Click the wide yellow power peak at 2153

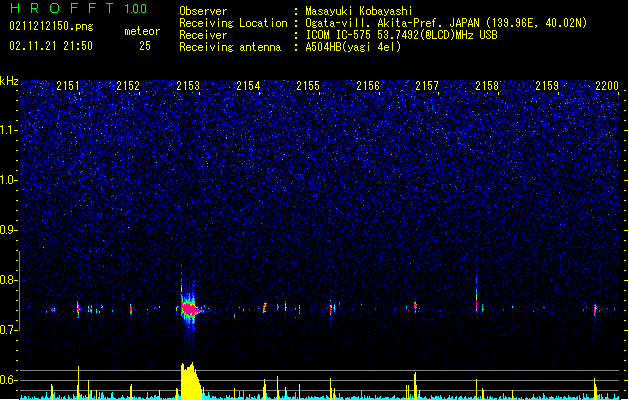coord(190,381)
